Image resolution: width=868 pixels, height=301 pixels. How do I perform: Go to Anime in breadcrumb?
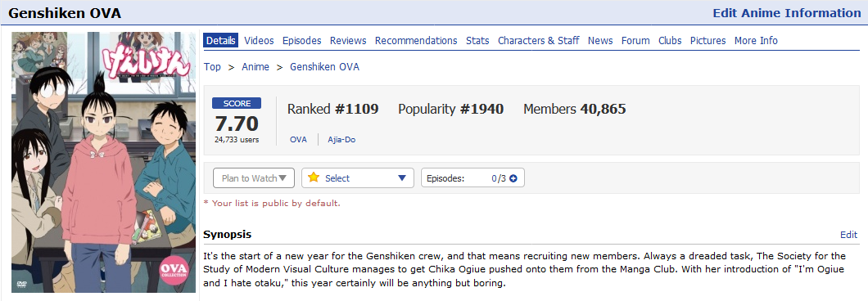(x=255, y=67)
